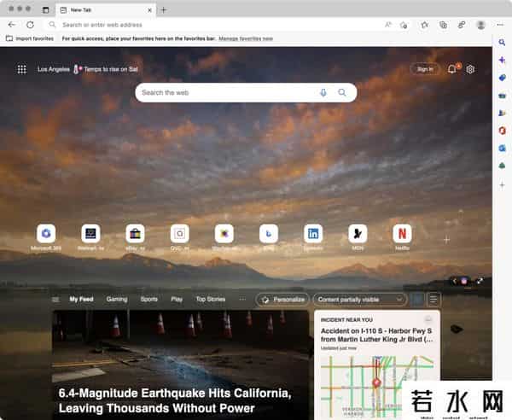
Task: Start voice search with the microphone icon
Action: [x=323, y=93]
